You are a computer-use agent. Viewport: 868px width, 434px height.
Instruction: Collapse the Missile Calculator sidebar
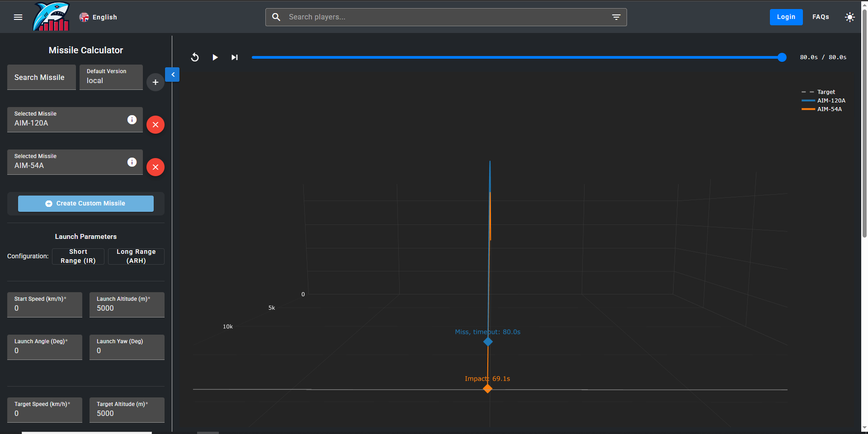173,75
